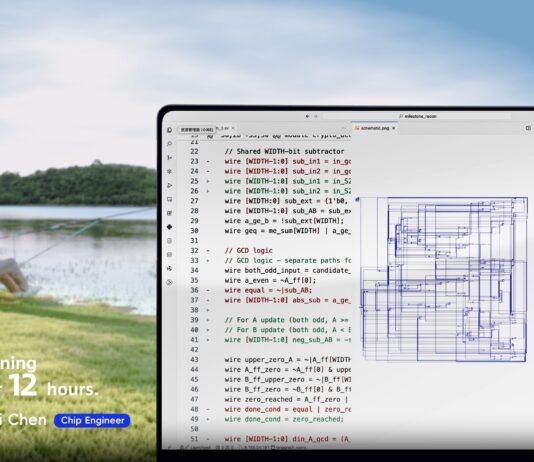
Task: Click line 36 wire equal code
Action: [x=268, y=290]
